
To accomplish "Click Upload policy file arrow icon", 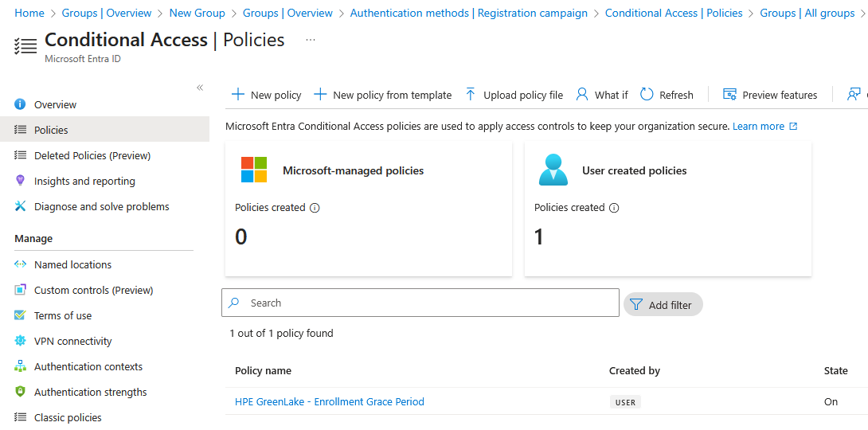I will 470,95.
